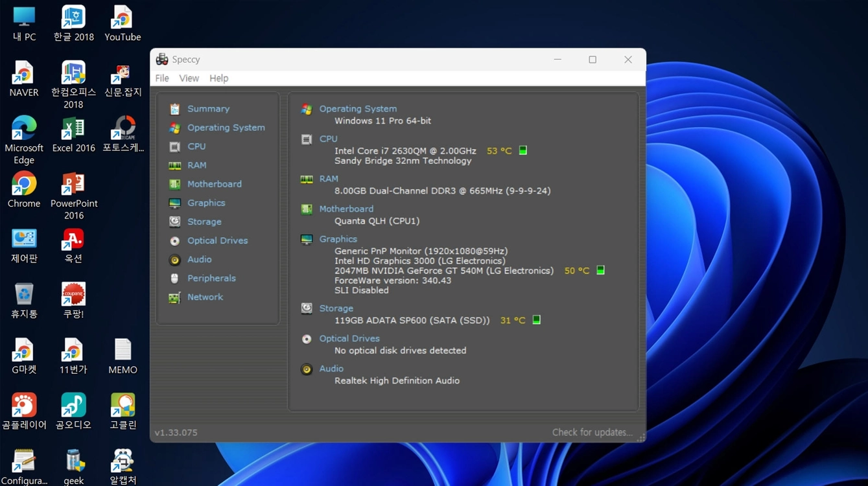Open the Storage sidebar section
868x486 pixels.
(x=204, y=222)
